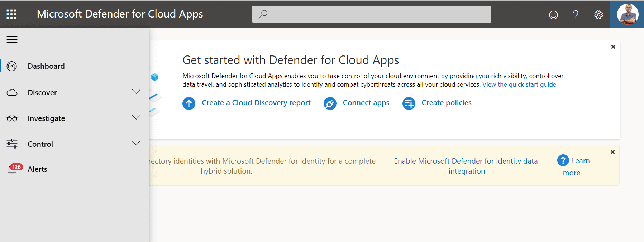Click the Discover cloud icon
Viewport: 644px width, 242px height.
point(12,93)
